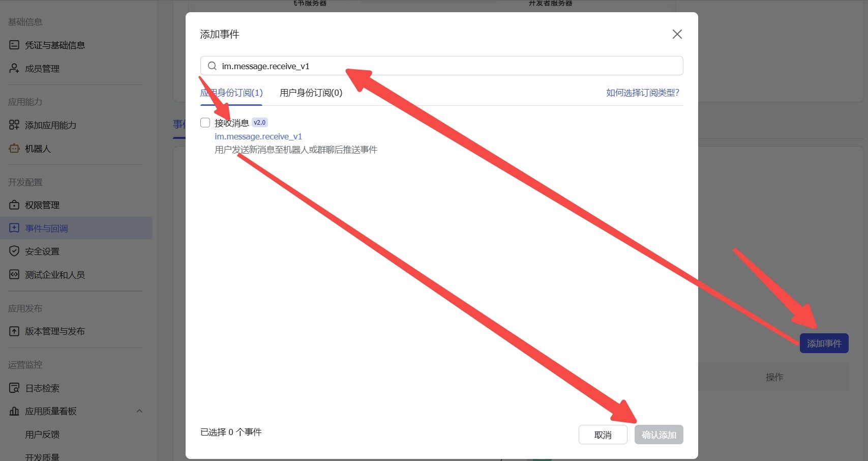Close the 添加事件 dialog
Viewport: 868px width, 461px height.
[677, 34]
